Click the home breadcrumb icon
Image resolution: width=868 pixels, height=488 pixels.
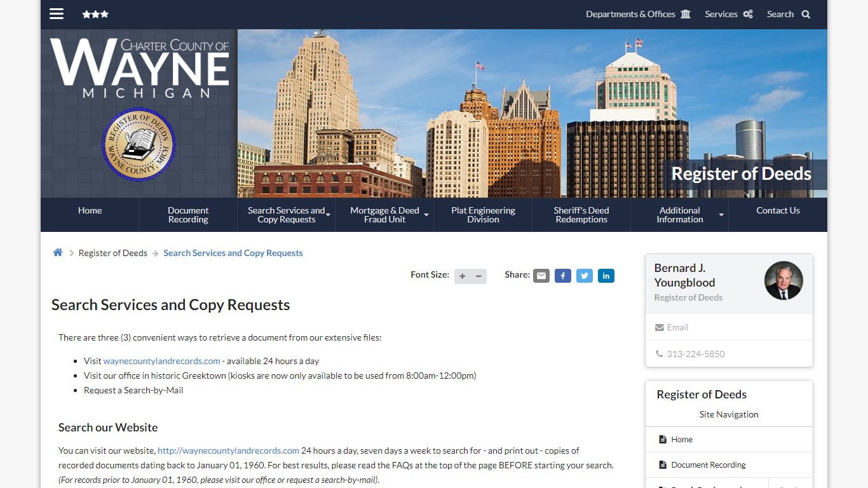(x=57, y=252)
